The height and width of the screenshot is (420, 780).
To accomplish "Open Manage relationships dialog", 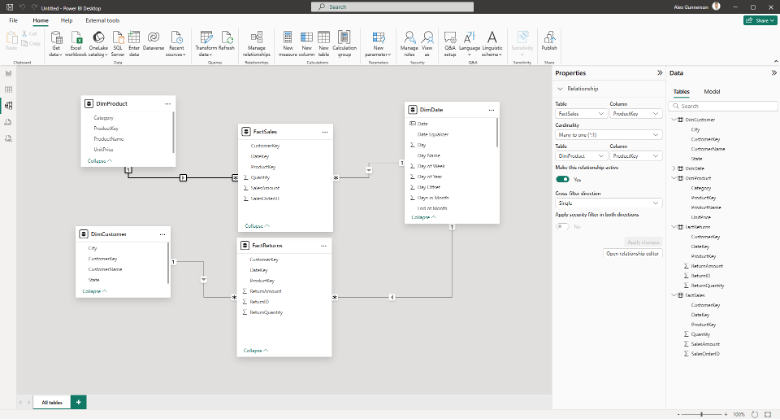I will click(257, 43).
